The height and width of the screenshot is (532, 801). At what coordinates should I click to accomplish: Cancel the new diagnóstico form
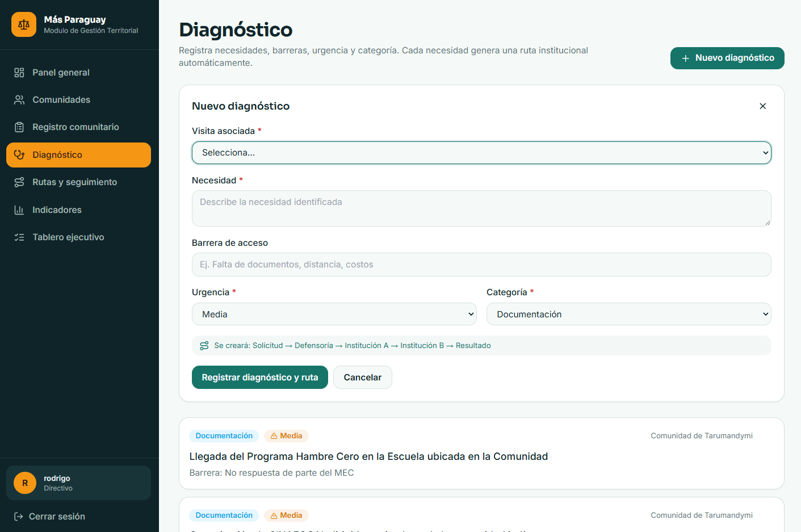pos(363,378)
